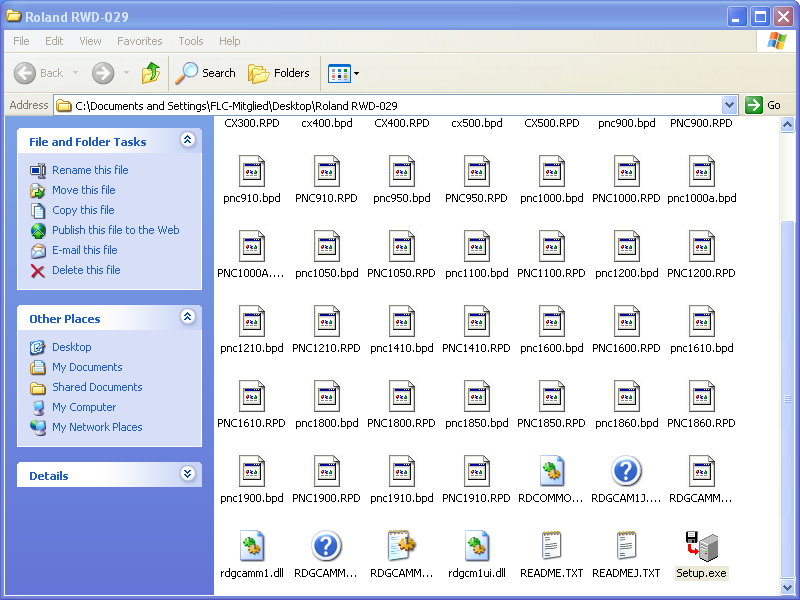Select the PNC1860.RPD file icon
The height and width of the screenshot is (600, 800).
pyautogui.click(x=702, y=396)
